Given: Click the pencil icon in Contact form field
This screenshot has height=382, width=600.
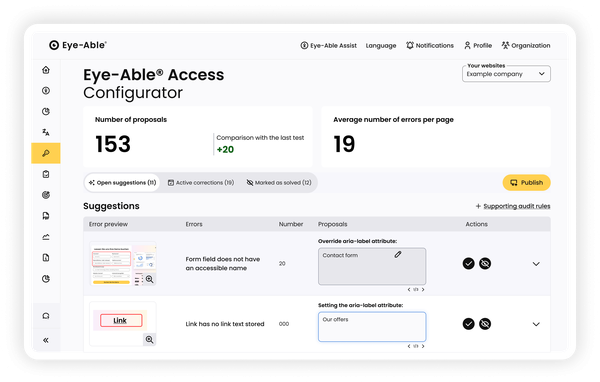Looking at the screenshot, I should point(398,255).
